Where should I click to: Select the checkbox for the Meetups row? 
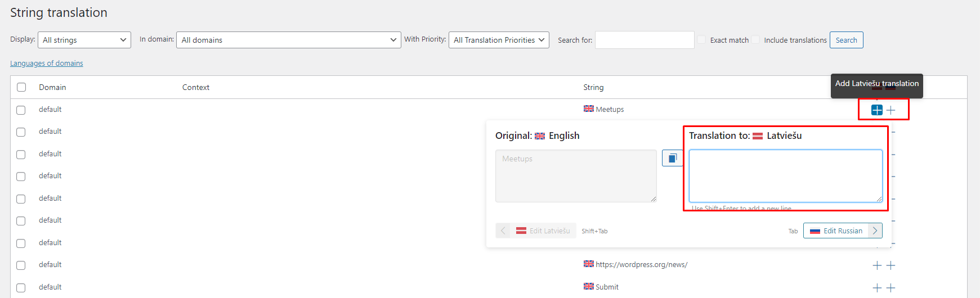click(x=21, y=110)
